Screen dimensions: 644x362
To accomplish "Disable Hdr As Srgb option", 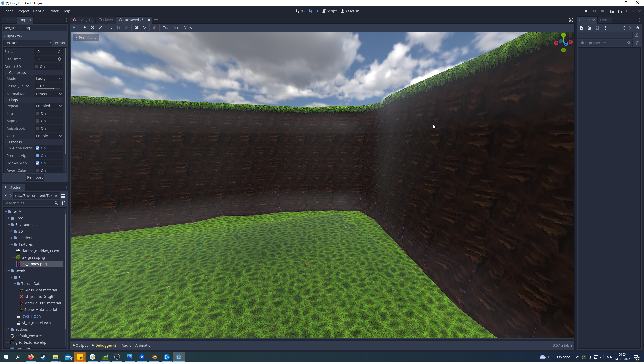I will pos(38,163).
